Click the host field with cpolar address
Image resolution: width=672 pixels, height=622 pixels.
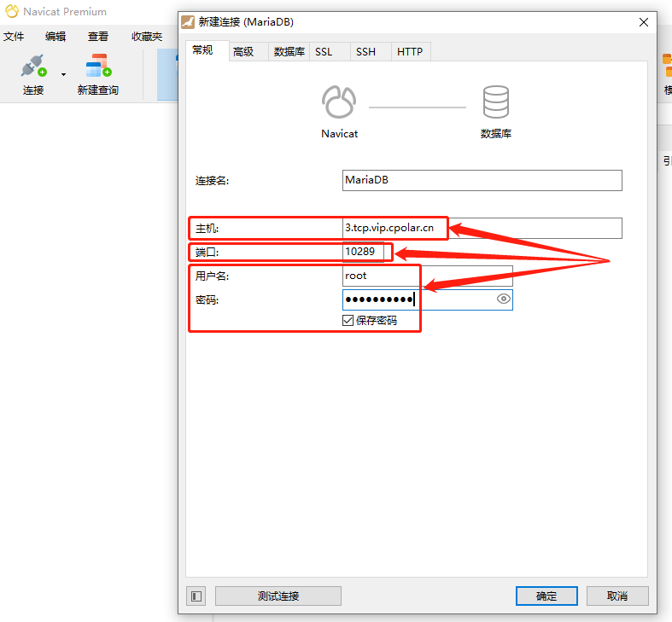tap(482, 229)
